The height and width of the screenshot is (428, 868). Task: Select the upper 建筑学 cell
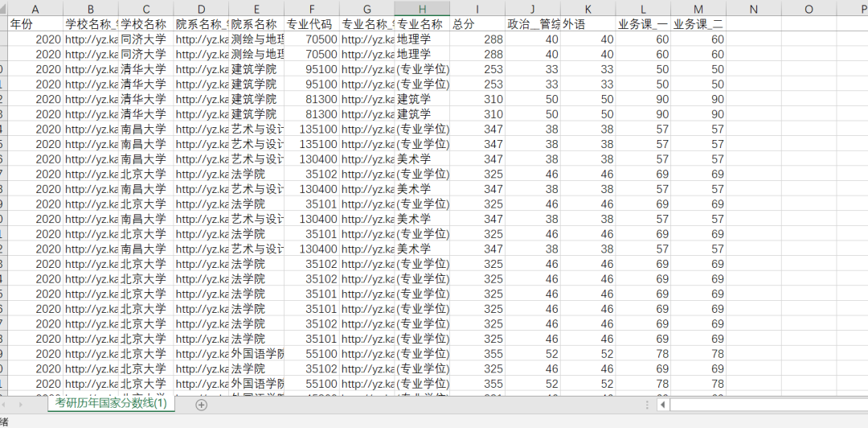tap(423, 99)
